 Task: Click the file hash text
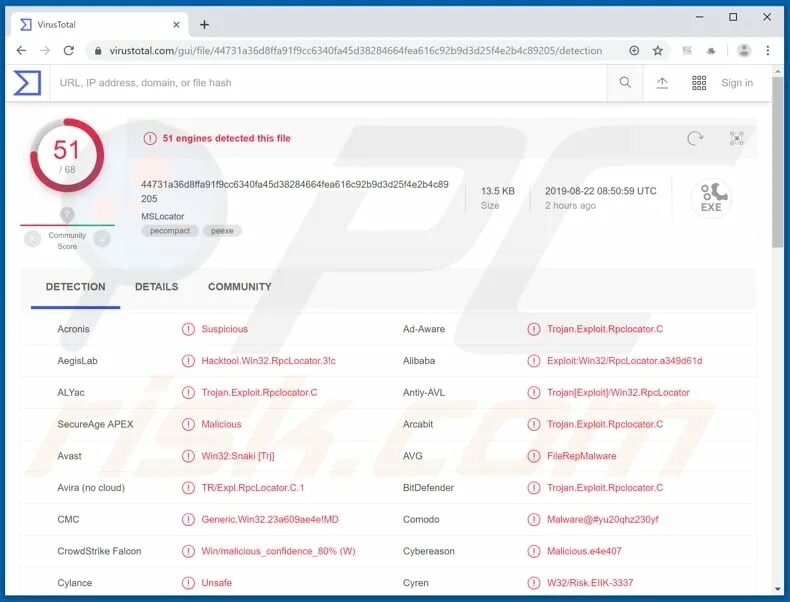tap(295, 191)
